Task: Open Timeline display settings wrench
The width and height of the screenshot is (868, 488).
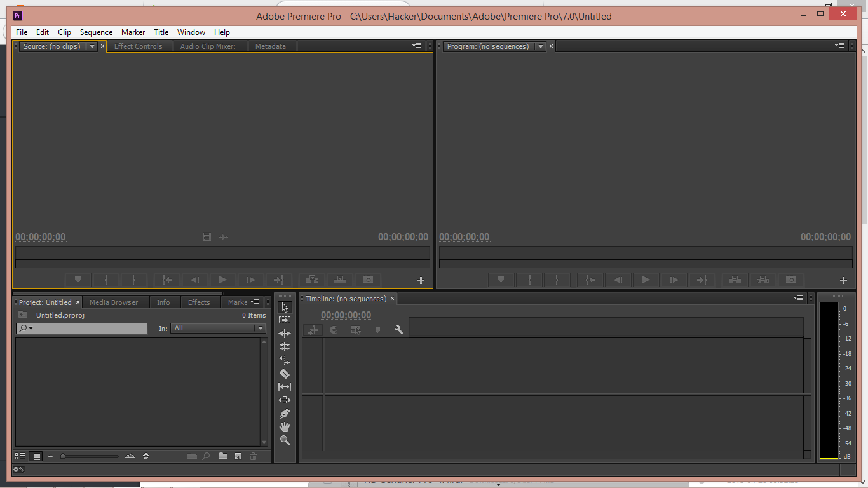Action: click(399, 330)
